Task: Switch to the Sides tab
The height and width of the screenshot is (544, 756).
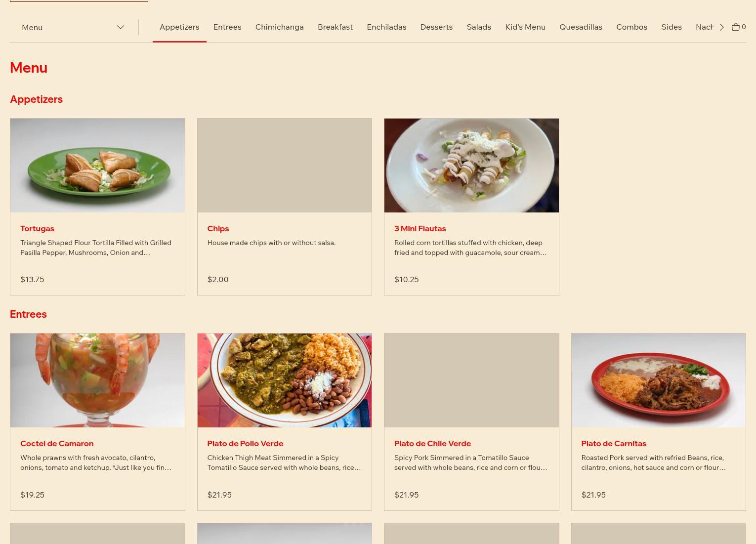Action: click(672, 27)
